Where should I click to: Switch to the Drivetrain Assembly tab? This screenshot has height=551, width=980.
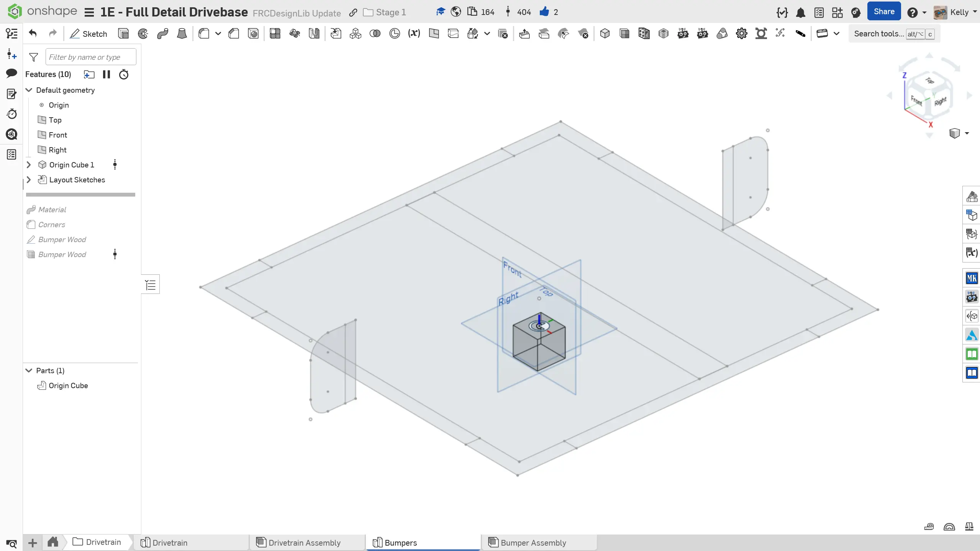coord(304,543)
